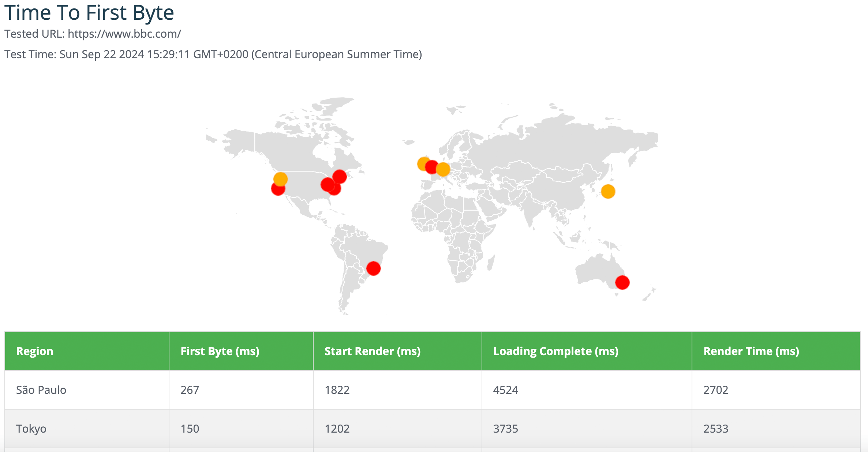Click the 'Region' column header
The image size is (868, 452).
coord(87,351)
